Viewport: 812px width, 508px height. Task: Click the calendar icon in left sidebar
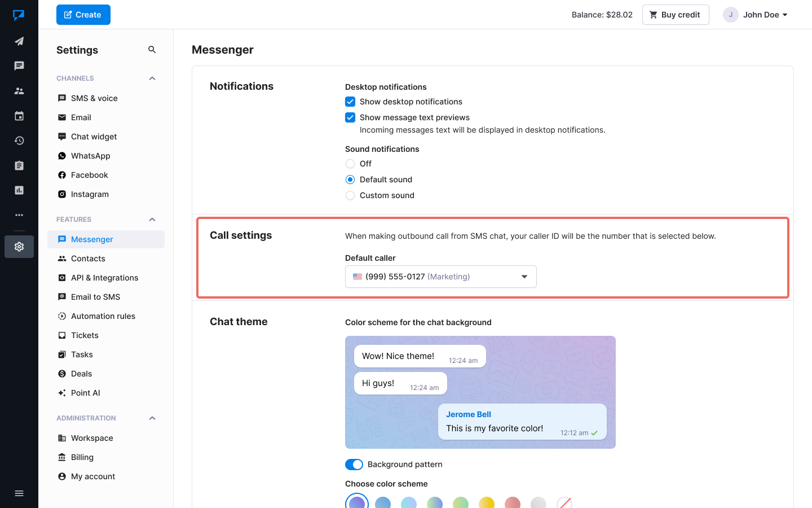tap(19, 116)
